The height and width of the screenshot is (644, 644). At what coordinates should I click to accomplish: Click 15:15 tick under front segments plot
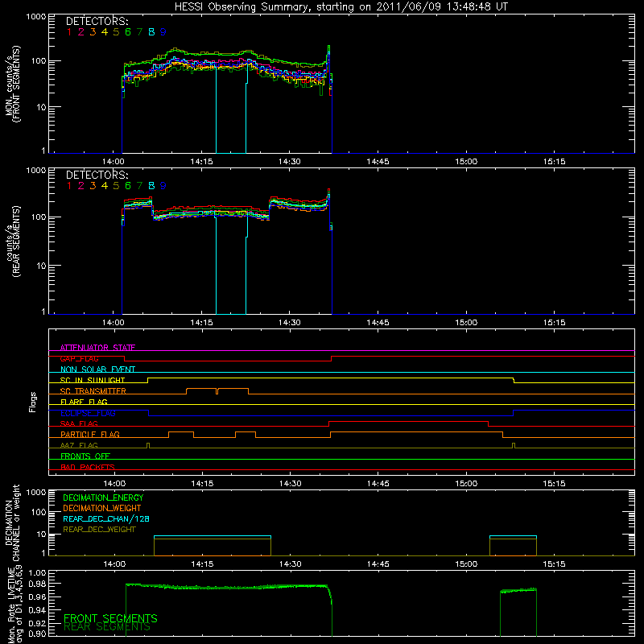tap(554, 162)
